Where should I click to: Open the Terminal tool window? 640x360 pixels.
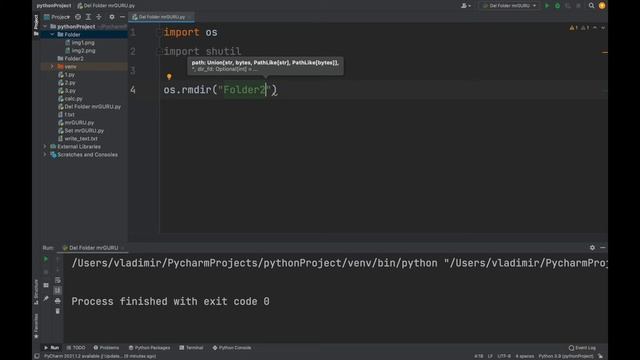pos(191,348)
